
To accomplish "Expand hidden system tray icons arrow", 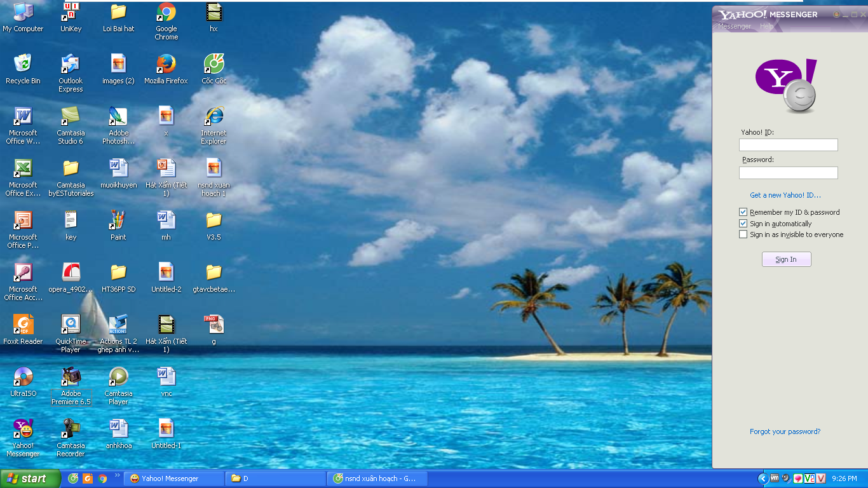I will click(763, 478).
